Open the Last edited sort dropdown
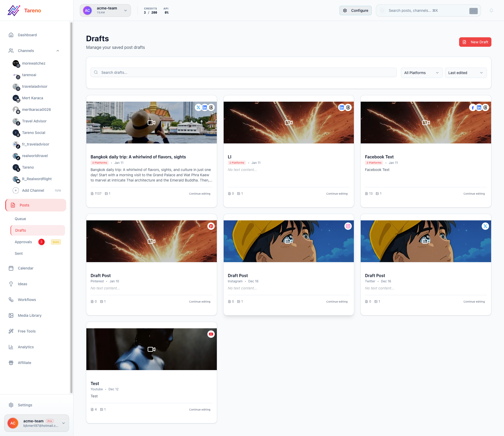The image size is (504, 436). pos(465,73)
